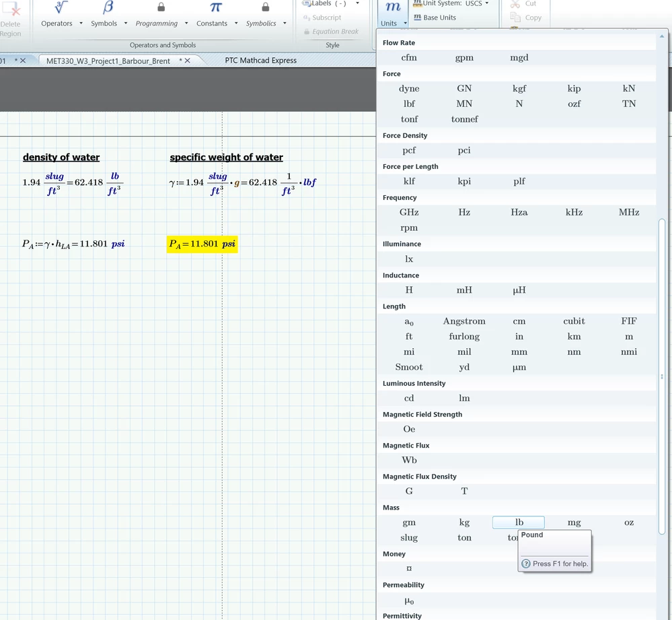
Task: Select the Angstrom length unit
Action: coord(464,321)
